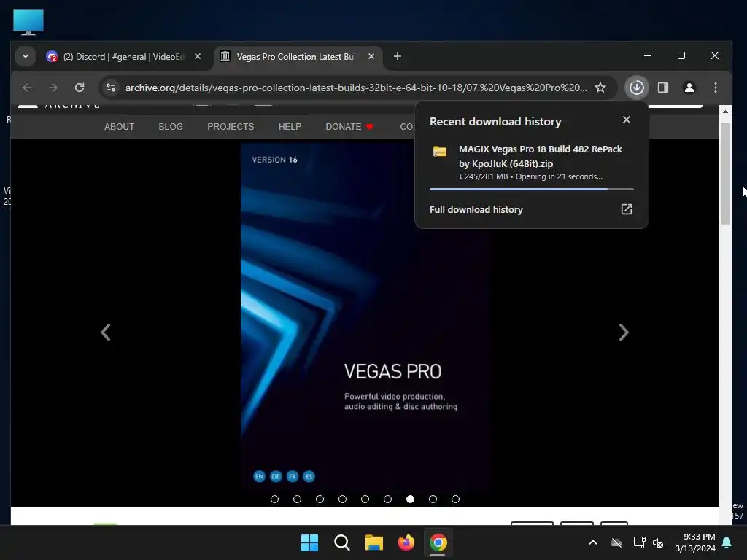View site information icon in address bar

(x=111, y=87)
